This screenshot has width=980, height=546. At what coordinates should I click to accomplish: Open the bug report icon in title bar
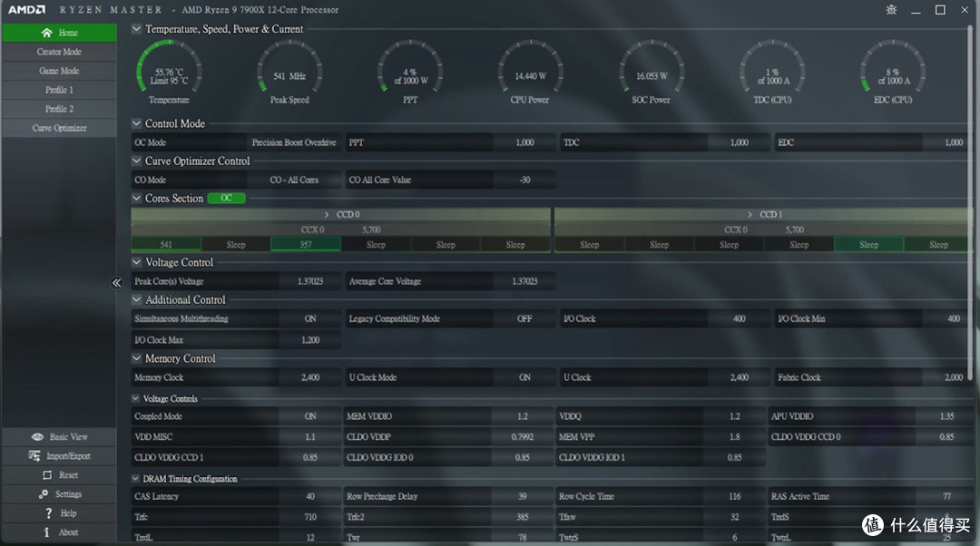coord(891,10)
